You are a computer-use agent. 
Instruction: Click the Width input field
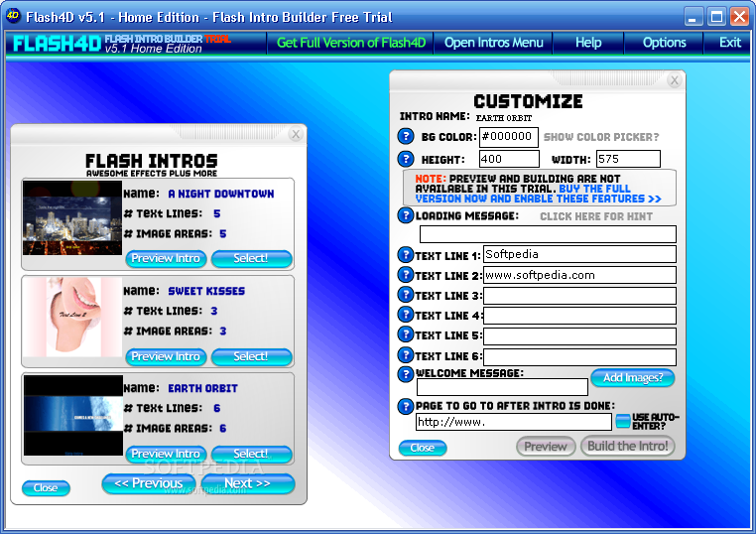pos(628,159)
